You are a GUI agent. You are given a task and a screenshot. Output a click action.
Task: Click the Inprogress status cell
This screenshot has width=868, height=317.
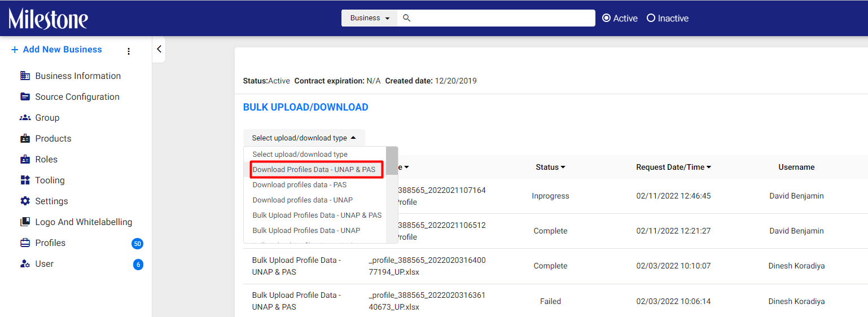(x=550, y=196)
